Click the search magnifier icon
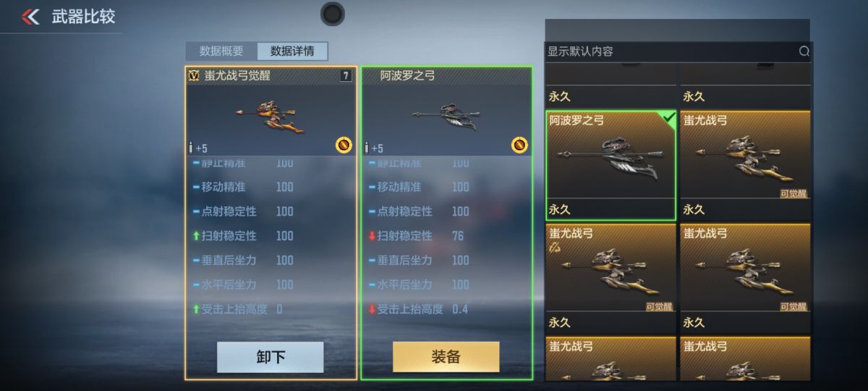Screen dimensions: 868x391 point(804,51)
